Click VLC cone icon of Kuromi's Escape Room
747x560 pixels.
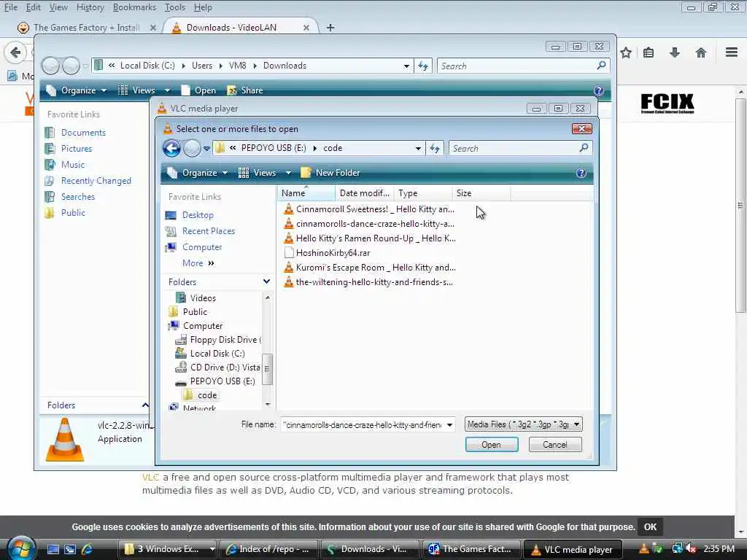(x=288, y=268)
